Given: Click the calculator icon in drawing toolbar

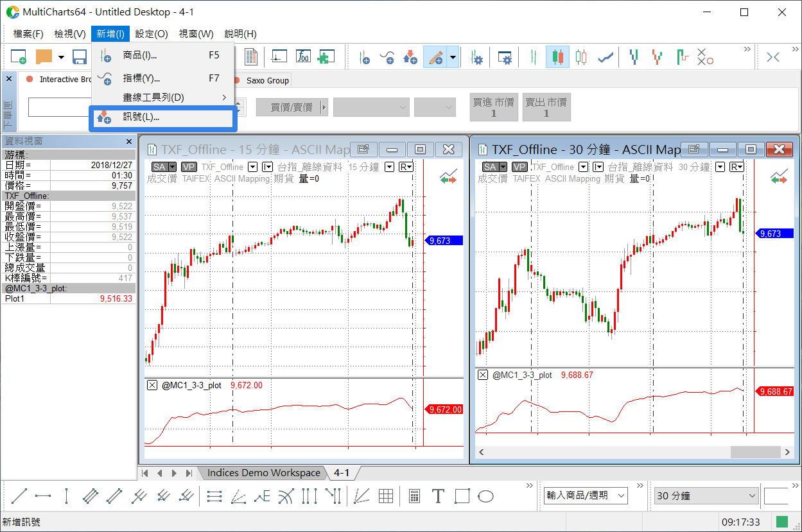Looking at the screenshot, I should pyautogui.click(x=415, y=495).
